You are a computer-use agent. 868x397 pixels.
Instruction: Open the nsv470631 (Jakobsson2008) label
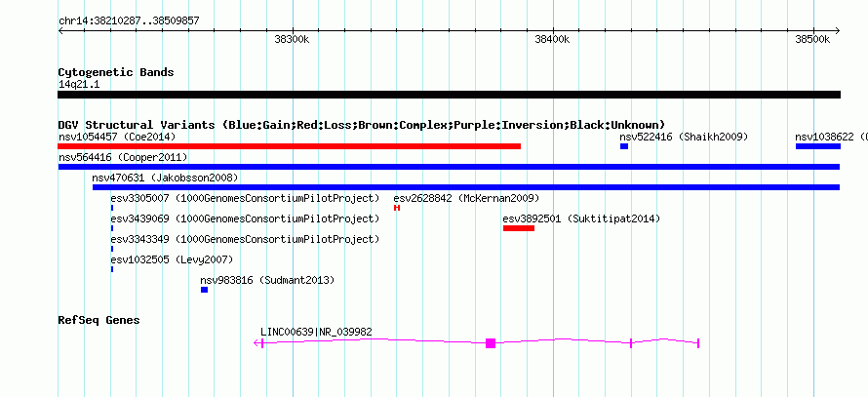coord(165,179)
